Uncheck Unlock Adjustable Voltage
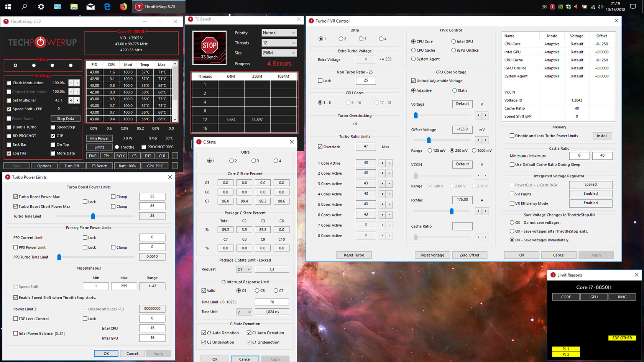644x362 pixels. (414, 81)
